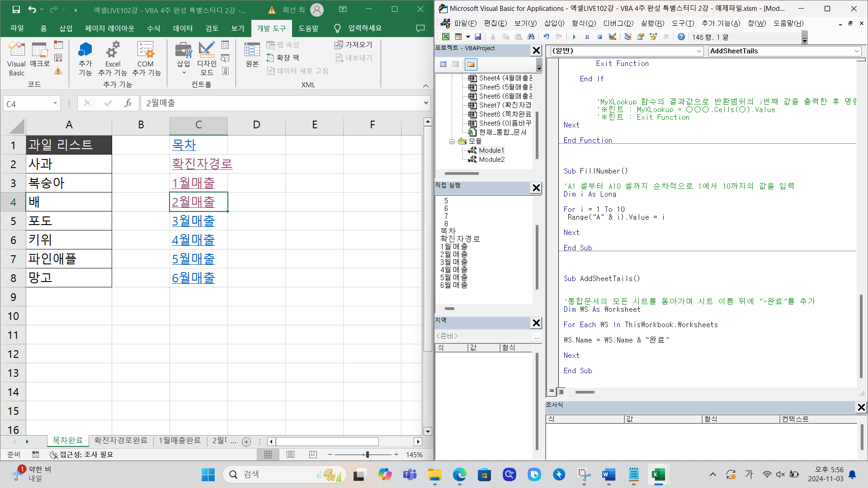868x488 pixels.
Task: Open the Visual Basic button in ribbon
Action: (17, 58)
